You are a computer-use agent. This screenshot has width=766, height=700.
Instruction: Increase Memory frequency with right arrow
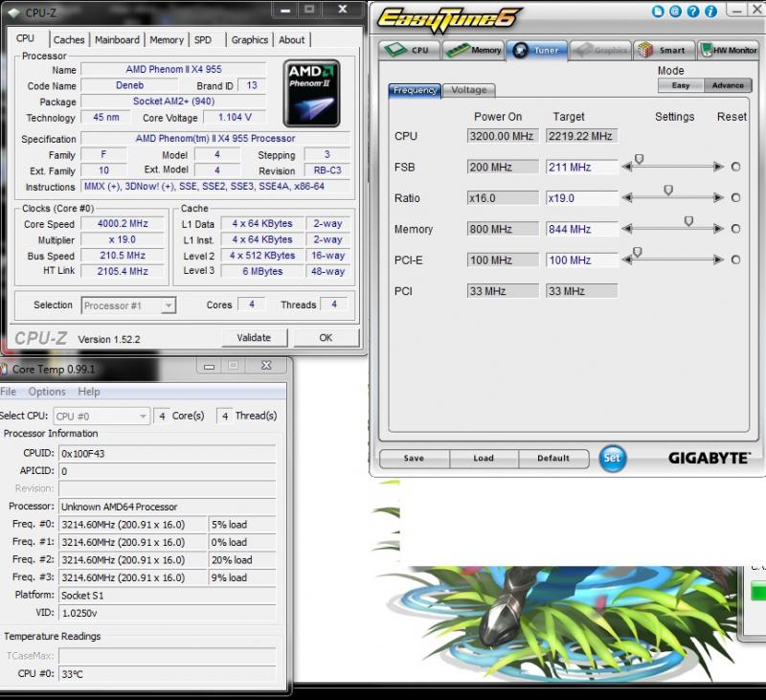tap(718, 229)
